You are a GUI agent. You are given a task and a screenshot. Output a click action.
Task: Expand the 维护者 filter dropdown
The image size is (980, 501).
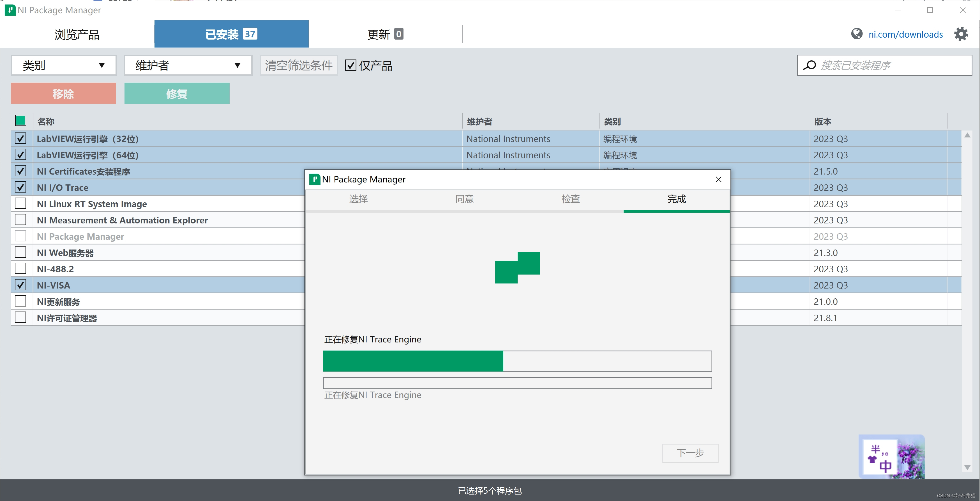pyautogui.click(x=188, y=65)
